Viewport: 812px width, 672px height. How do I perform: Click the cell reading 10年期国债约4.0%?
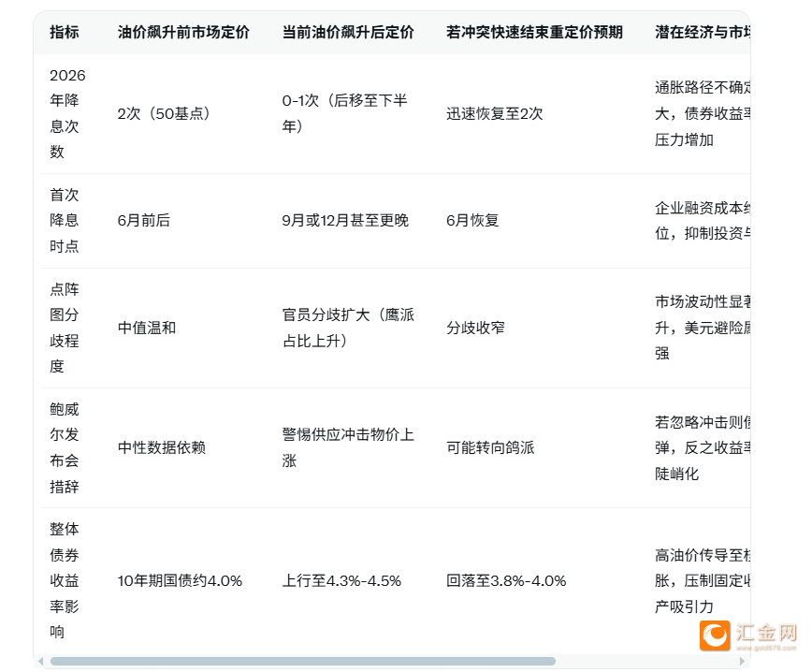179,580
